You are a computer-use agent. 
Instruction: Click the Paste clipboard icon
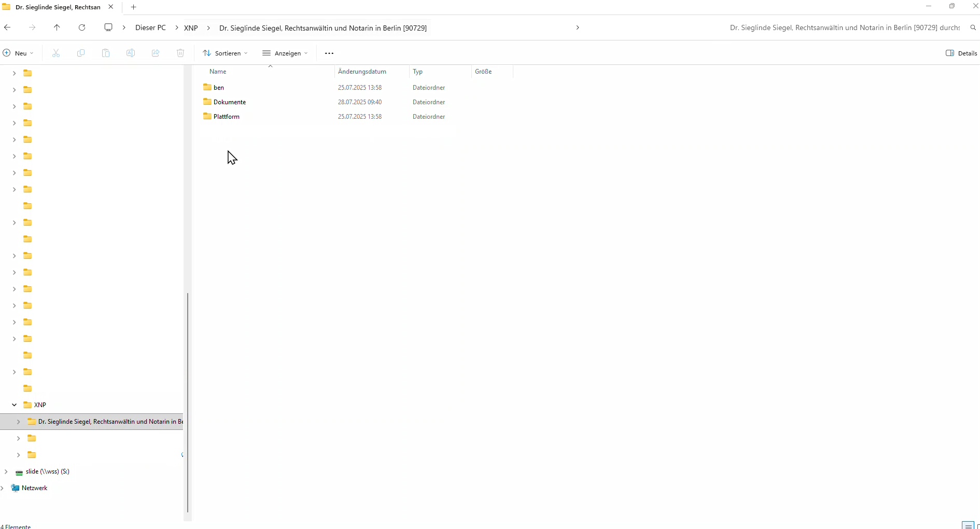[x=106, y=53]
